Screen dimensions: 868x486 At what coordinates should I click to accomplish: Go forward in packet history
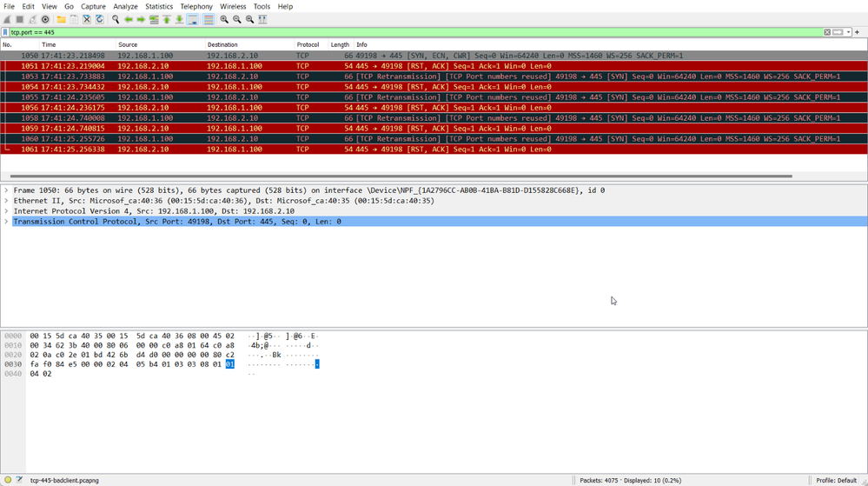pyautogui.click(x=141, y=19)
